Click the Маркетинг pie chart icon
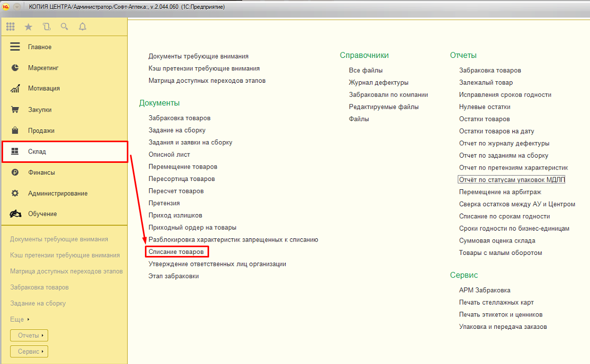 pos(15,68)
